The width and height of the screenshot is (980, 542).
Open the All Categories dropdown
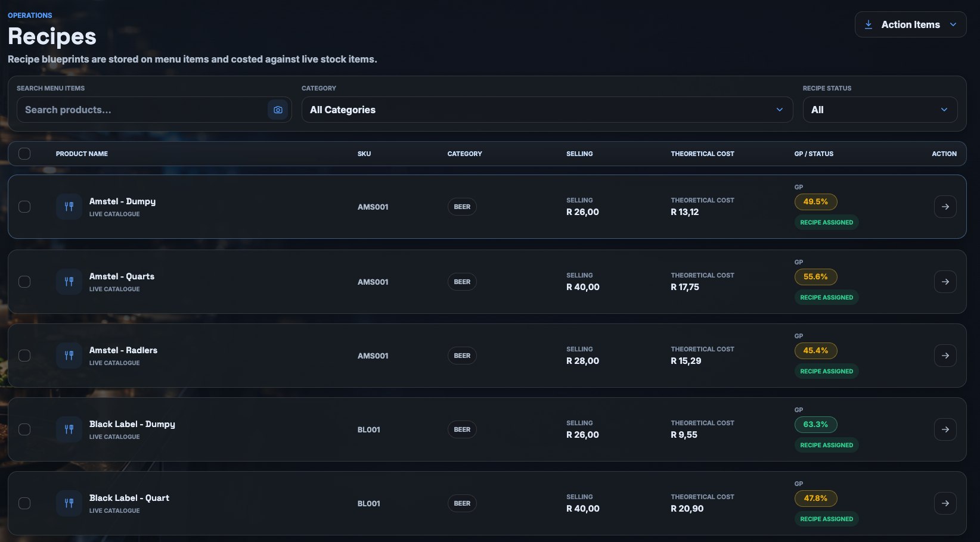pyautogui.click(x=547, y=110)
